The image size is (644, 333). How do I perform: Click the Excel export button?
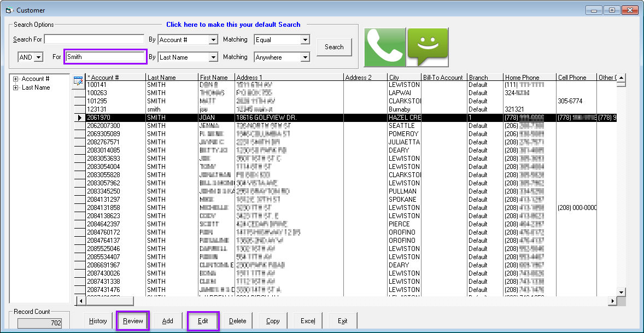point(308,321)
